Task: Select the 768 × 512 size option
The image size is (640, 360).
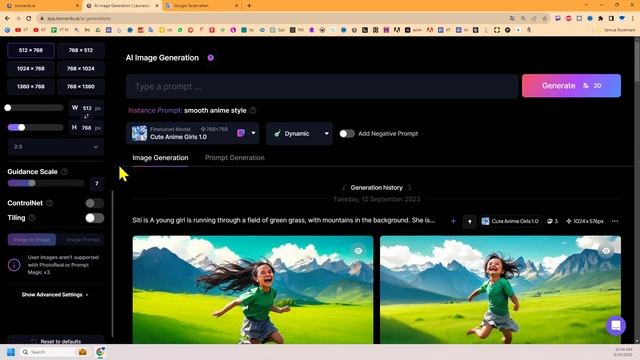Action: click(x=80, y=50)
